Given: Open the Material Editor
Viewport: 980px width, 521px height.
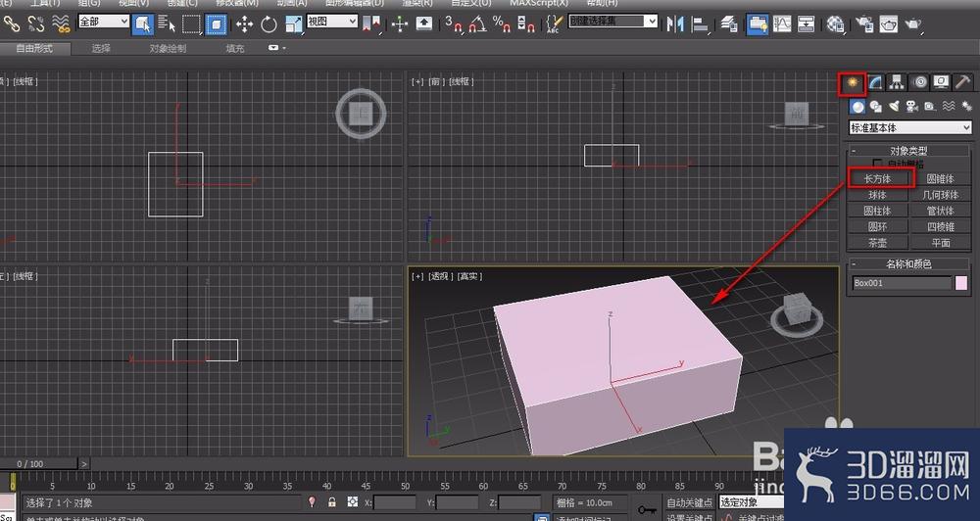Looking at the screenshot, I should [835, 24].
